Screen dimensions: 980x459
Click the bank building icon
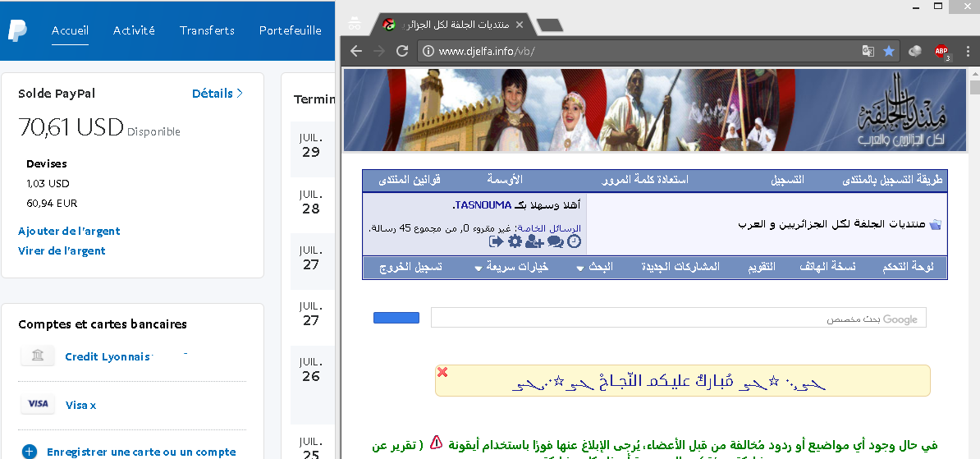point(38,356)
